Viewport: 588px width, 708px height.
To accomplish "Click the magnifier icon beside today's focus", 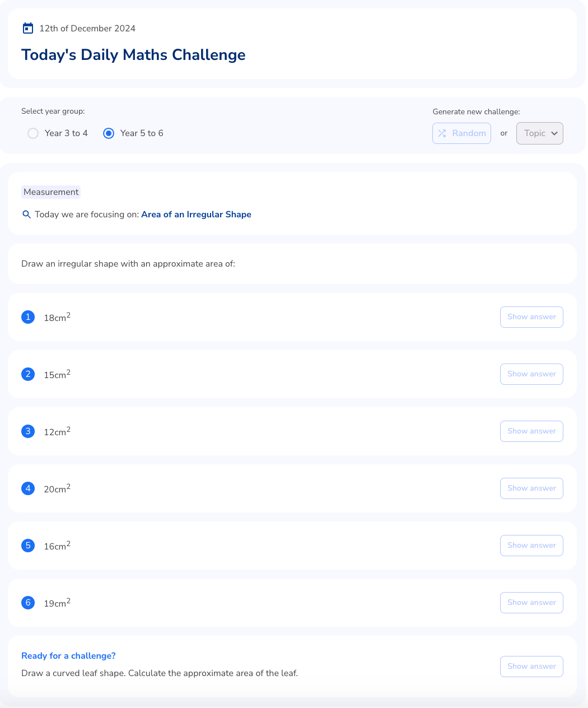I will (x=26, y=215).
